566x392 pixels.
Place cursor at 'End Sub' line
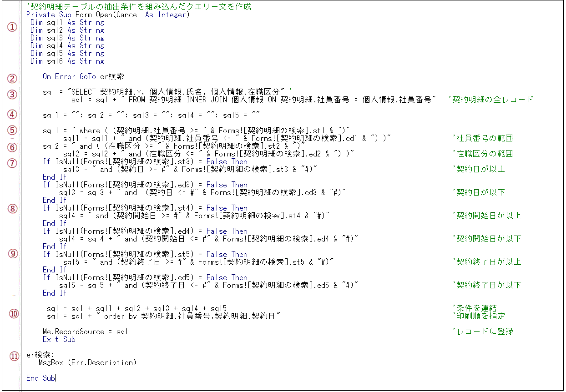(40, 378)
